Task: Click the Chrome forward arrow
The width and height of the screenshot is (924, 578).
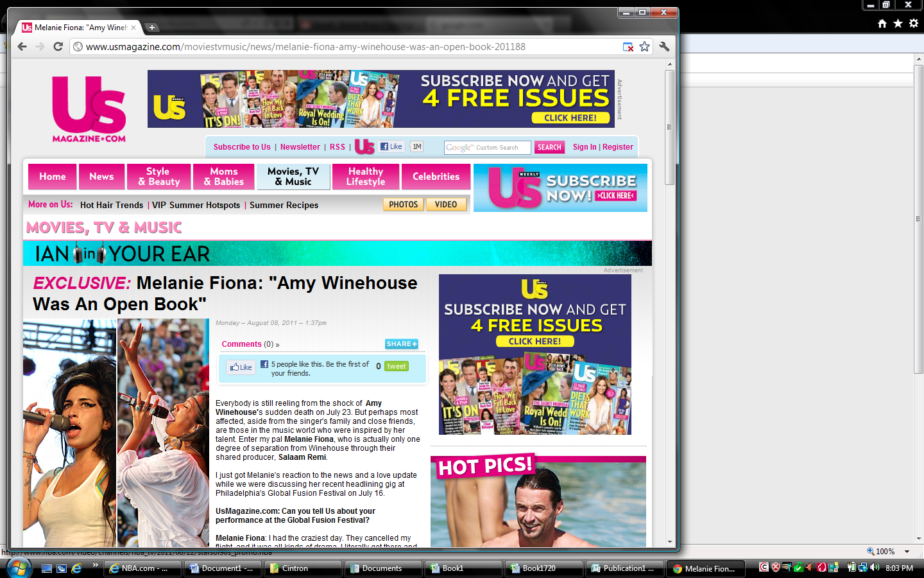Action: tap(40, 46)
